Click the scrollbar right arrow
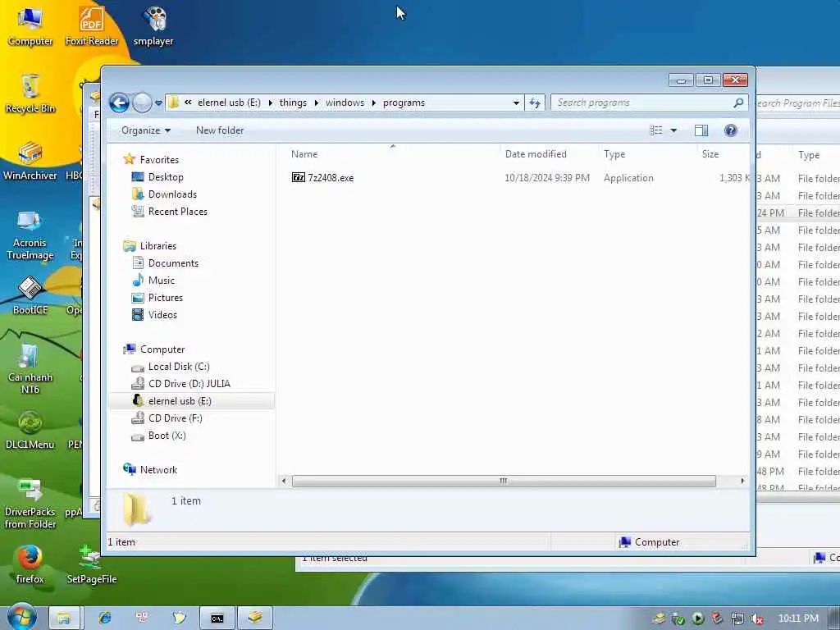Screen dimensions: 840x630 [742, 481]
